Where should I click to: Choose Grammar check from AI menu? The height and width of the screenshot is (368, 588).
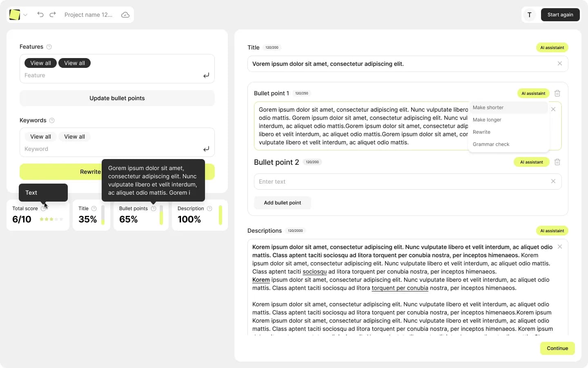click(491, 144)
